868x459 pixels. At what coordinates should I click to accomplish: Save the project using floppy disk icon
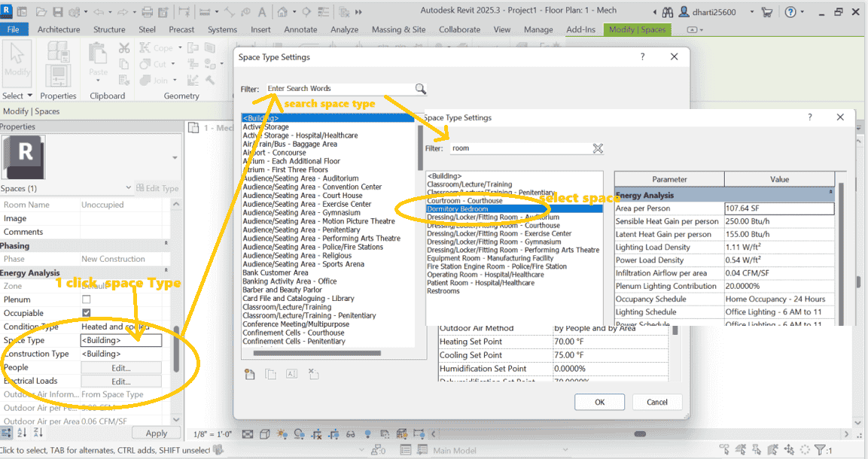(x=57, y=11)
